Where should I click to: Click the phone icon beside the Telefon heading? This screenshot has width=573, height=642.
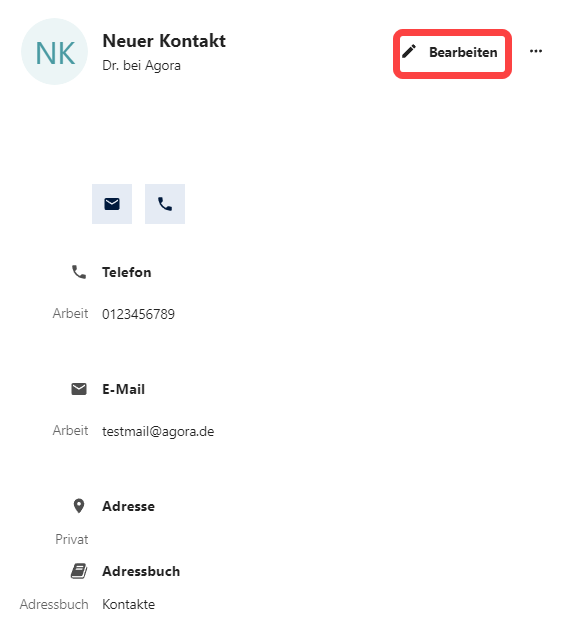79,272
